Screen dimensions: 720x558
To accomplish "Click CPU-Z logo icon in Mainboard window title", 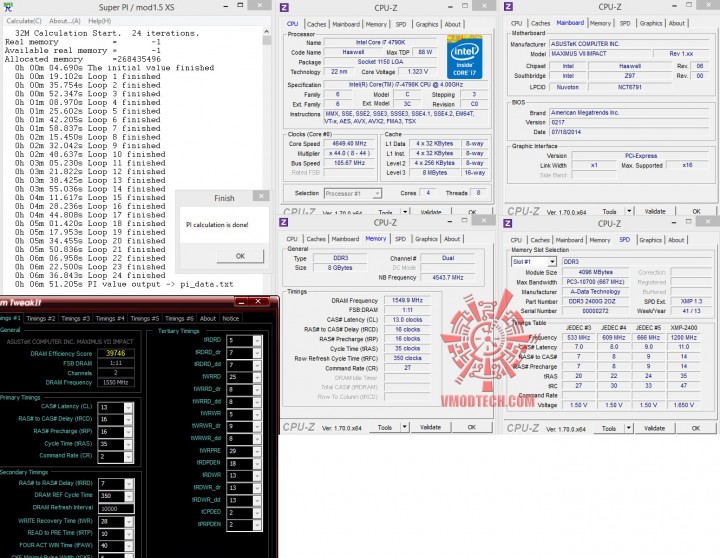I will click(x=508, y=6).
